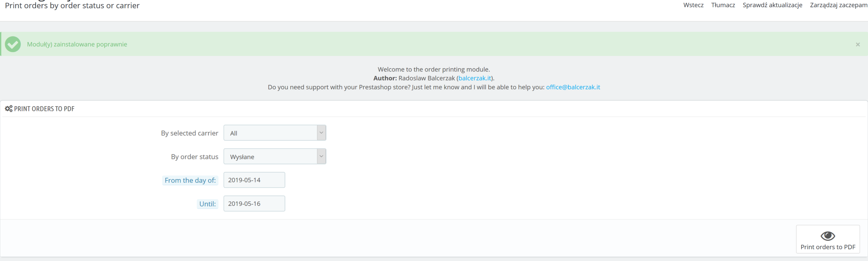Click the eye icon for PDF printing
This screenshot has height=261, width=868.
point(827,236)
